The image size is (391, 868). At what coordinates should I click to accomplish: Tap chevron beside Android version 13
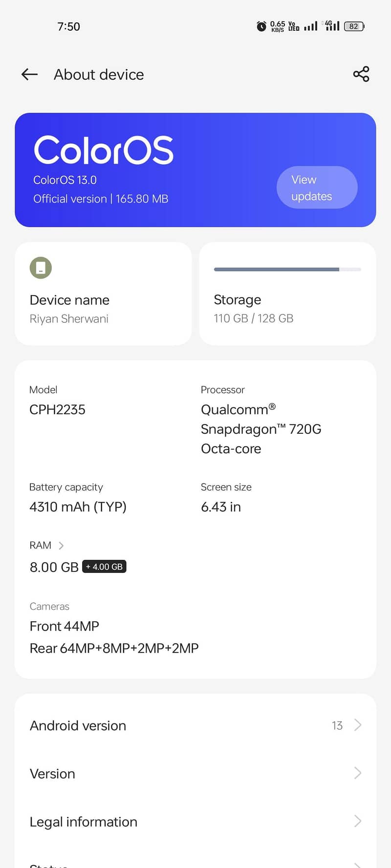click(x=358, y=725)
